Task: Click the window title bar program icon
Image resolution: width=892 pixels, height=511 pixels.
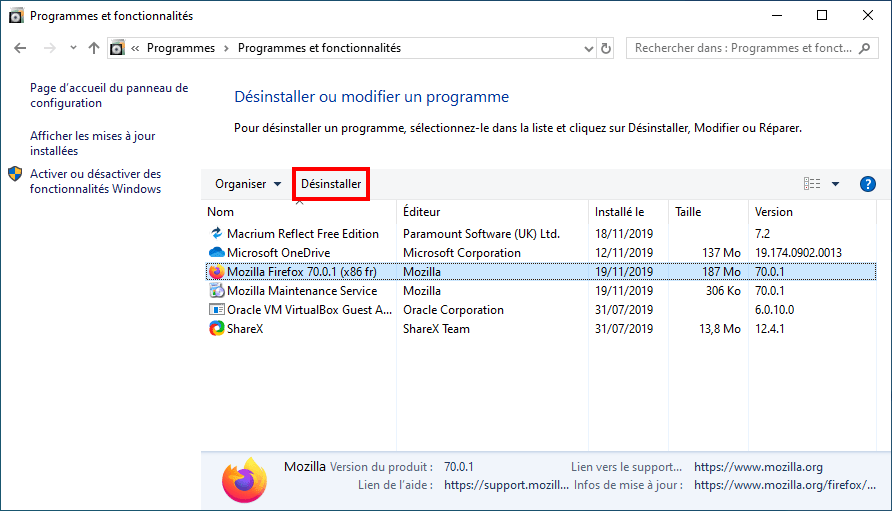Action: tap(16, 16)
